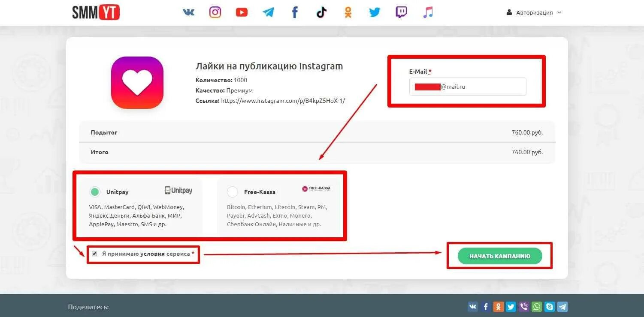Viewport: 644px width, 317px height.
Task: Open the TikTok icon in top navigation
Action: click(x=321, y=12)
